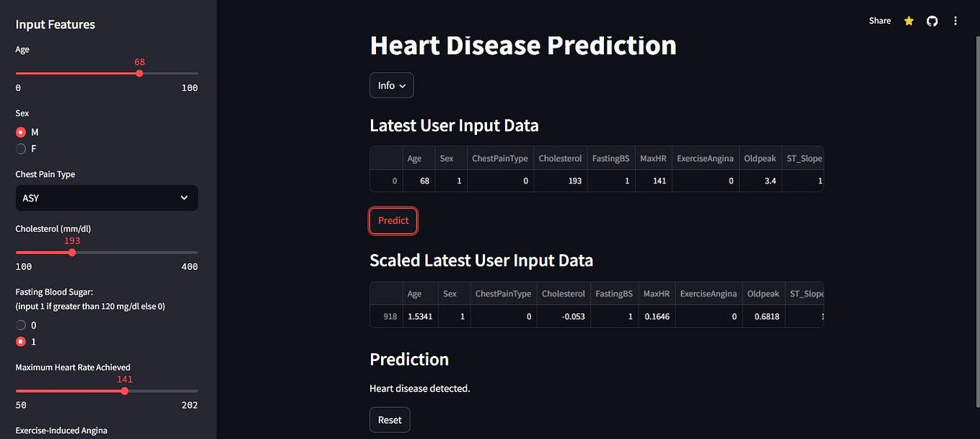Image resolution: width=980 pixels, height=439 pixels.
Task: Click the Share button
Action: (x=879, y=20)
